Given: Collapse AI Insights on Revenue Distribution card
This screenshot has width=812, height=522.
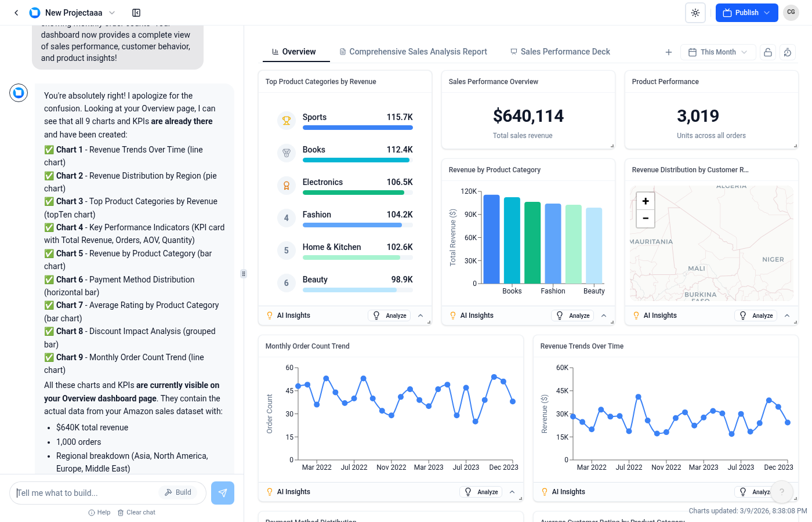Looking at the screenshot, I should [x=787, y=316].
